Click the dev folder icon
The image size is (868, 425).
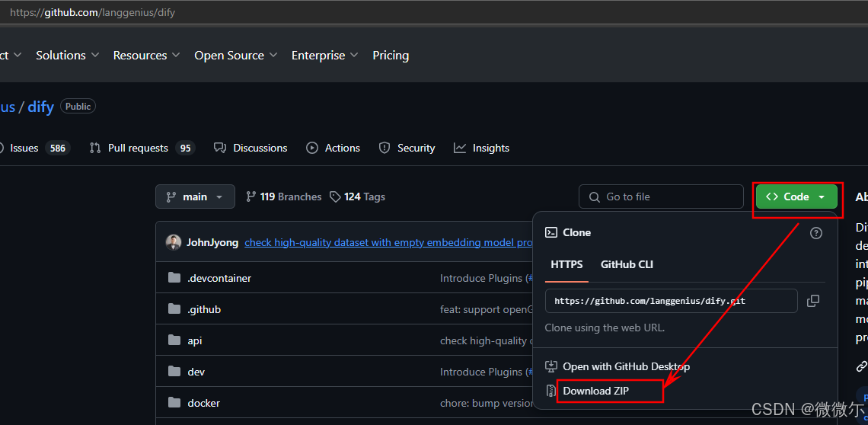pyautogui.click(x=174, y=371)
